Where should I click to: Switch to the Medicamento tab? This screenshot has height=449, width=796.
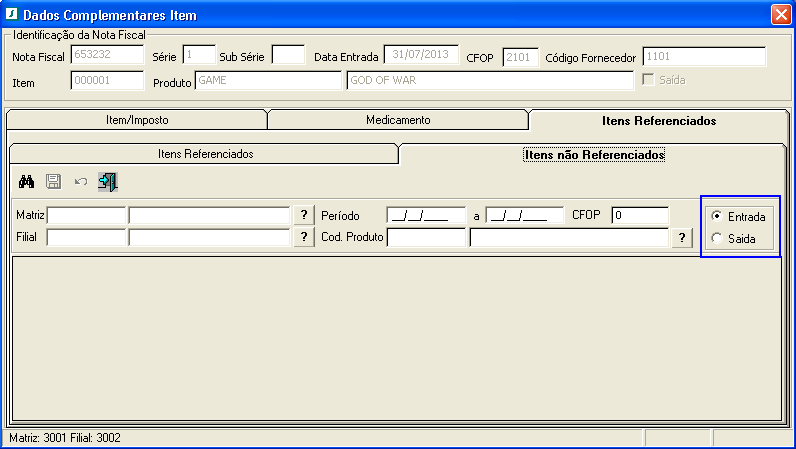click(398, 120)
